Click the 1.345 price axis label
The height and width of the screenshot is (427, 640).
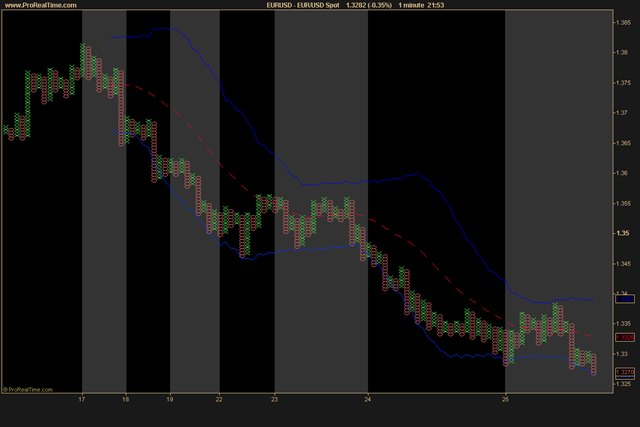(623, 264)
